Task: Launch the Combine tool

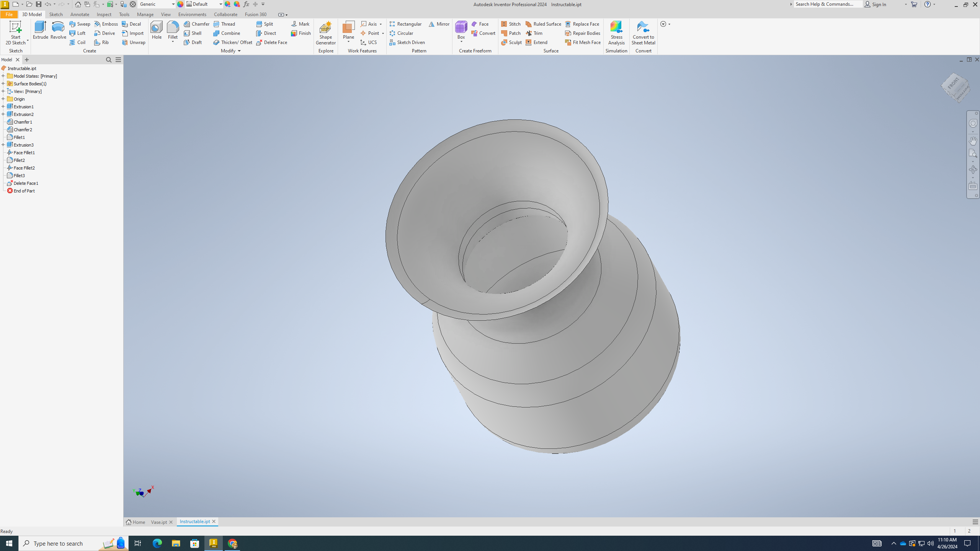Action: point(227,33)
